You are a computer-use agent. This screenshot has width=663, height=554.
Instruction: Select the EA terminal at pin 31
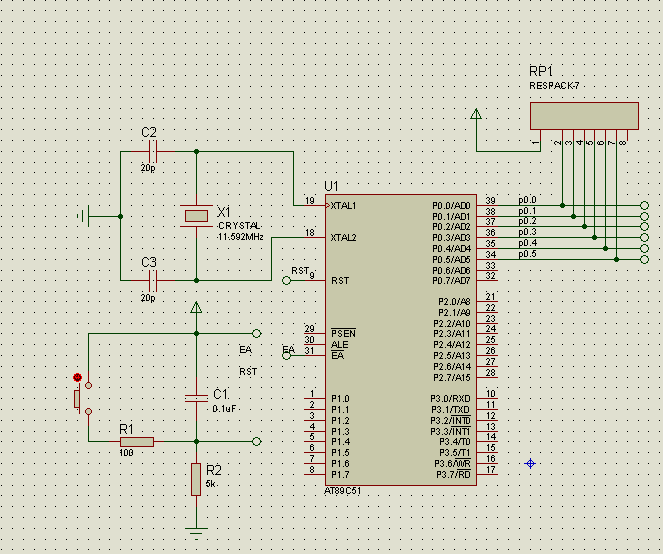click(x=288, y=355)
